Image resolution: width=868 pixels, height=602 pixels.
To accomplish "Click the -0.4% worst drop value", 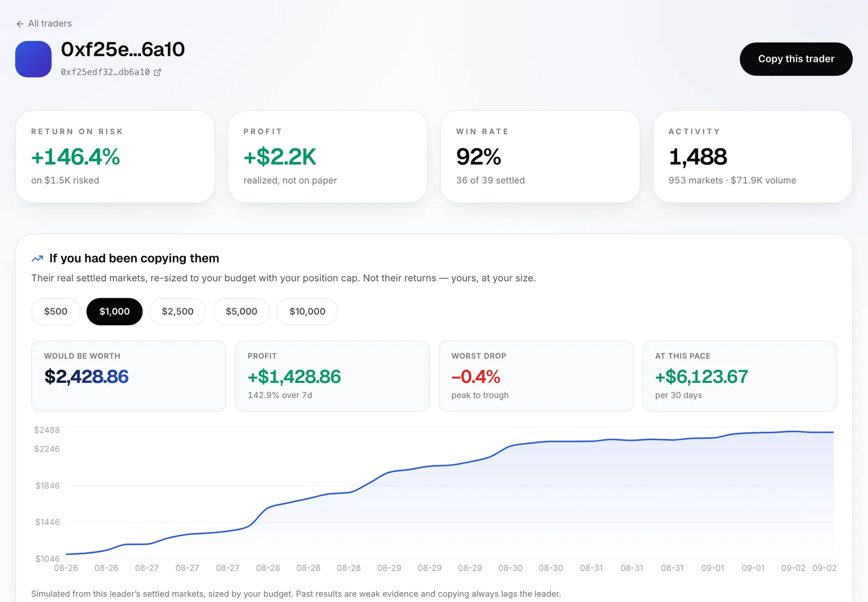I will 476,376.
